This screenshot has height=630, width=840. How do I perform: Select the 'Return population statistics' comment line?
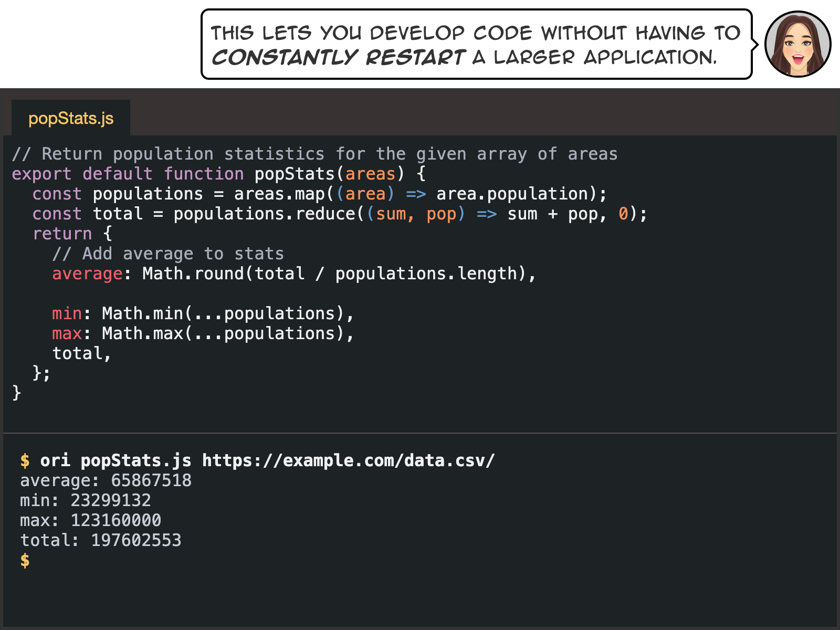point(314,154)
